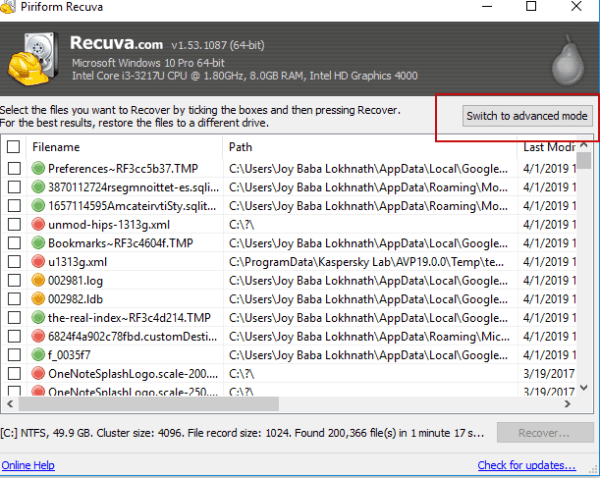600x478 pixels.
Task: Tick checkbox for Bookmarks~RF3c4604f.TMP
Action: (x=14, y=243)
